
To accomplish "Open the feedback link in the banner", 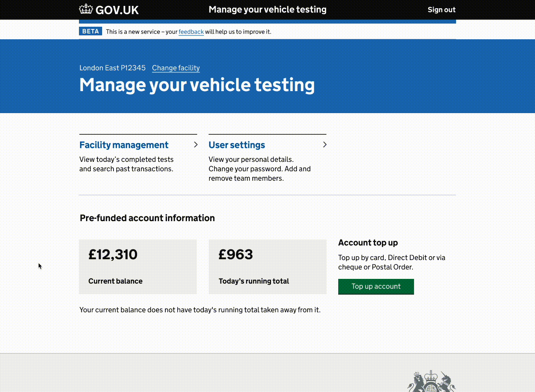I will (191, 31).
